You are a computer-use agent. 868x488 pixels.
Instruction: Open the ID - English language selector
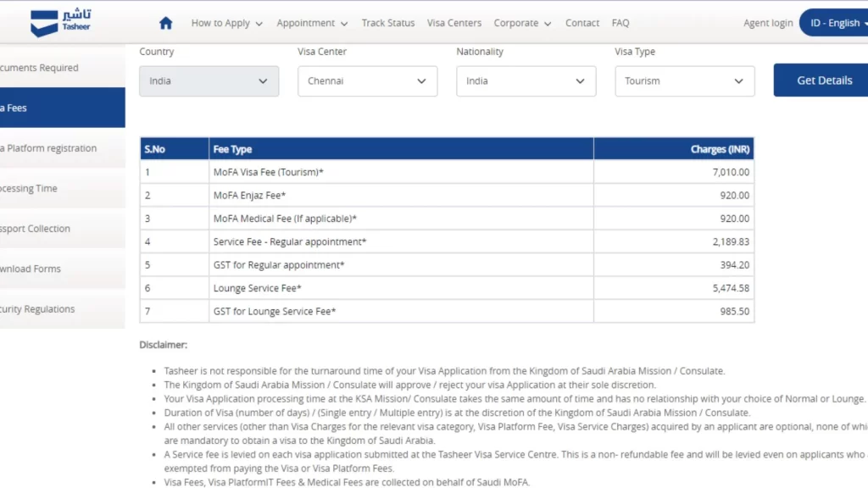[835, 23]
